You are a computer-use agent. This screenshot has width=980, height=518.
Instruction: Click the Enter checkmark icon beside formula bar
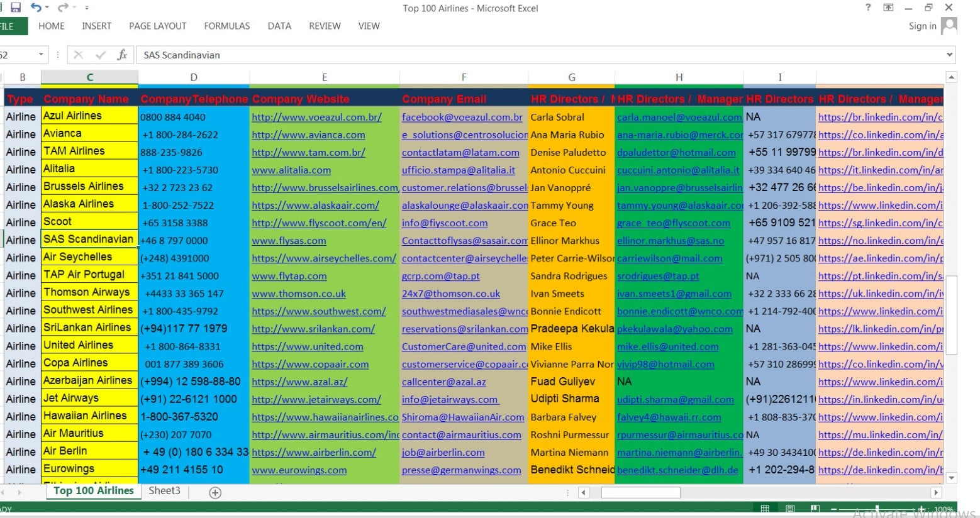point(101,55)
